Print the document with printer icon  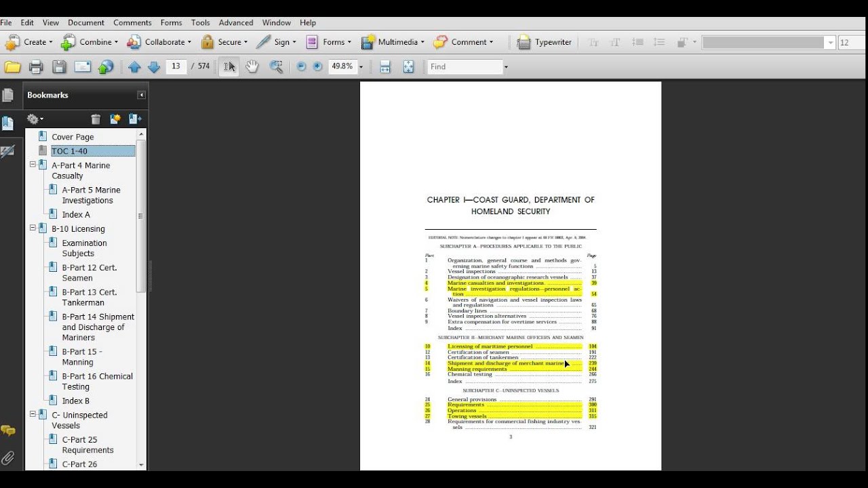click(36, 67)
